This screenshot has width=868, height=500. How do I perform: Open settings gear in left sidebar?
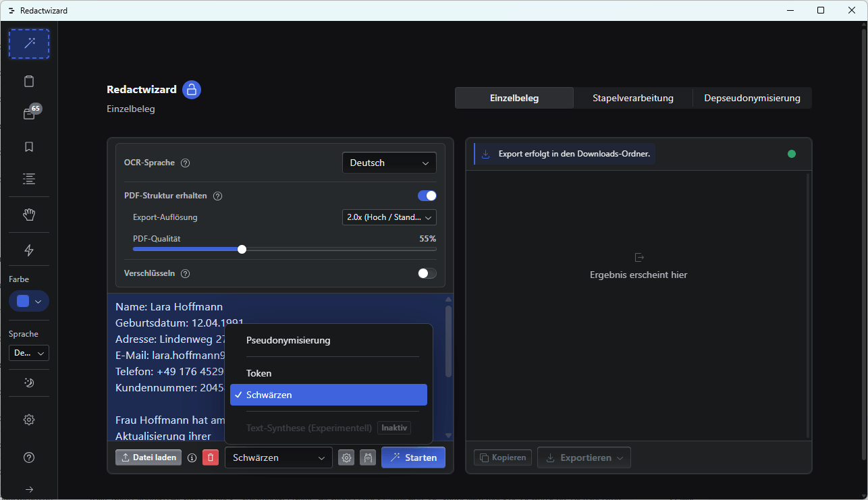(x=29, y=420)
